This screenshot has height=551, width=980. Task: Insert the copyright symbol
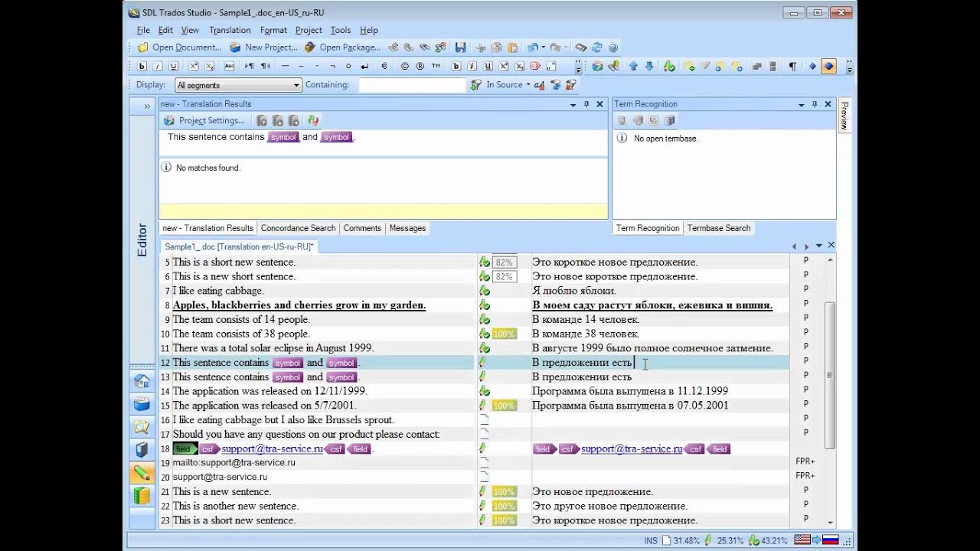[x=404, y=67]
